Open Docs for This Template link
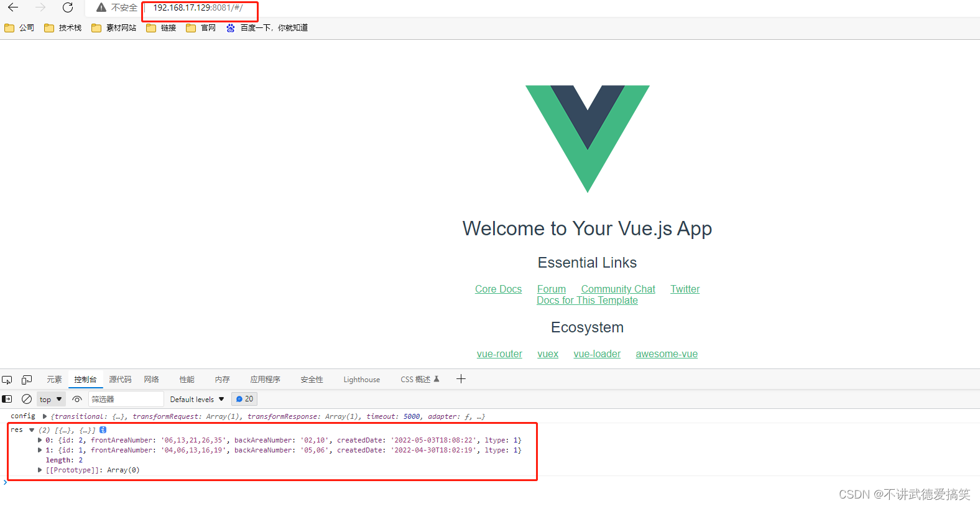980x506 pixels. pos(587,300)
